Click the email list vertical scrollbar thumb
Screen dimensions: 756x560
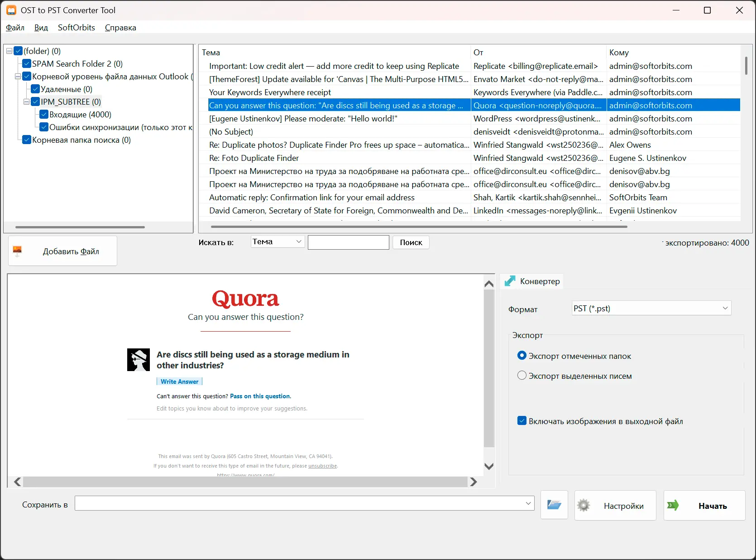[x=746, y=66]
